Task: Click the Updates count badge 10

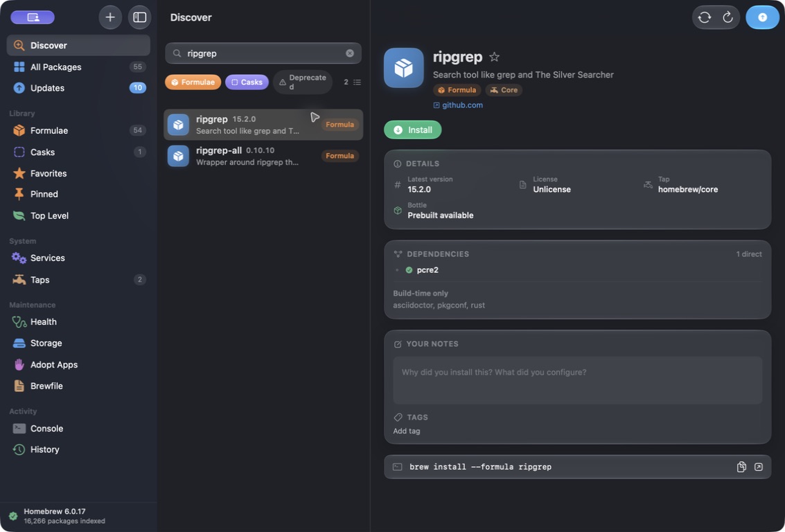Action: tap(138, 87)
